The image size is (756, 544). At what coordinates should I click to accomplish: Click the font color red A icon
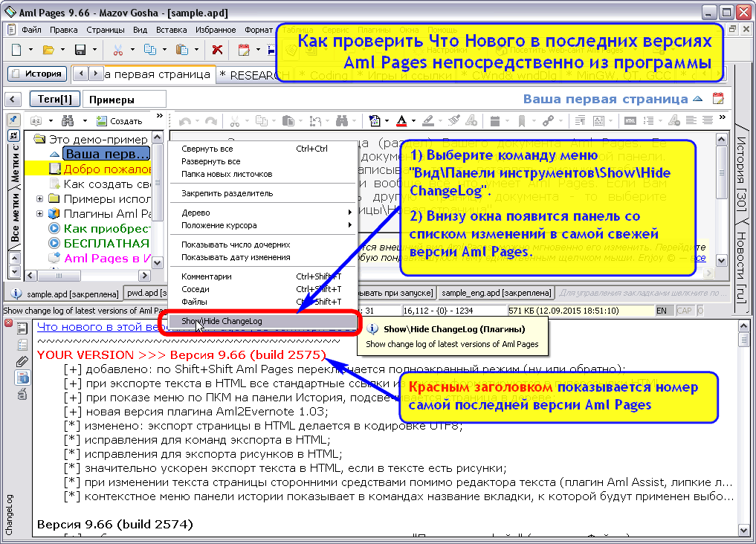(x=401, y=121)
